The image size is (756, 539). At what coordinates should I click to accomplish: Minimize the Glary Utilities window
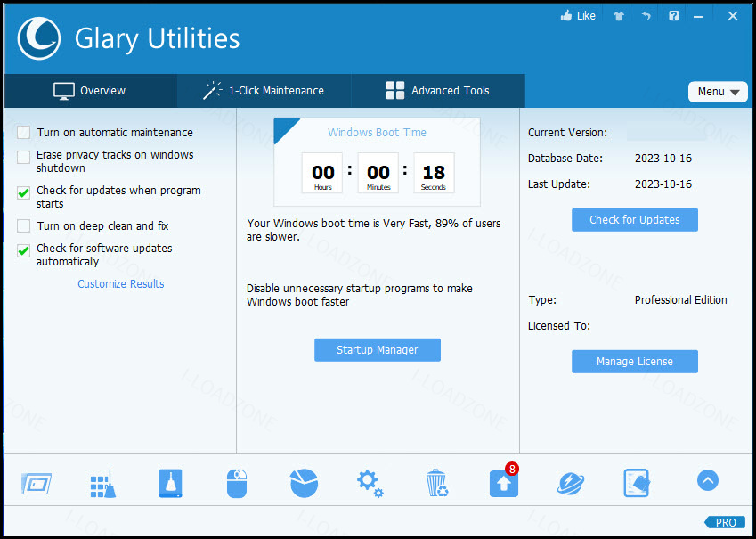tap(698, 17)
